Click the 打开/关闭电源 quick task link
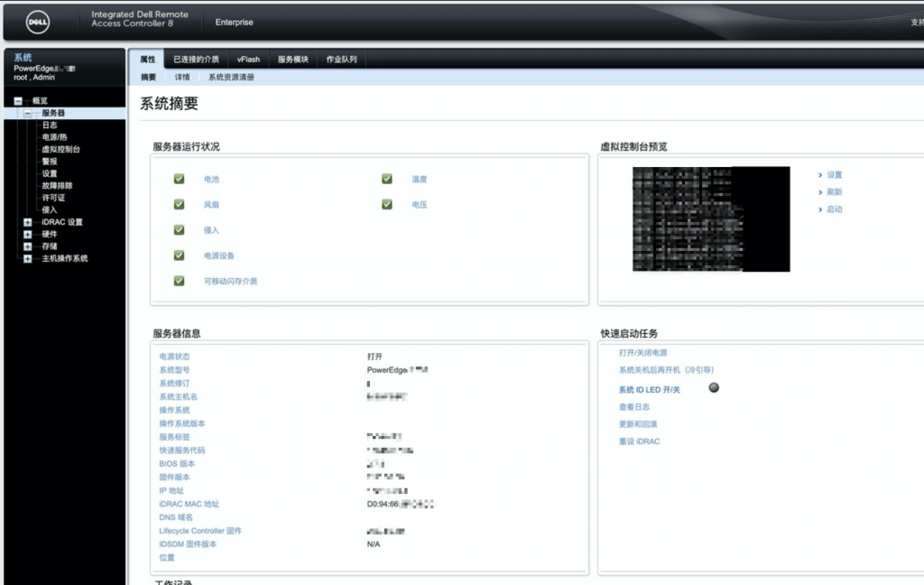The height and width of the screenshot is (585, 924). 642,353
